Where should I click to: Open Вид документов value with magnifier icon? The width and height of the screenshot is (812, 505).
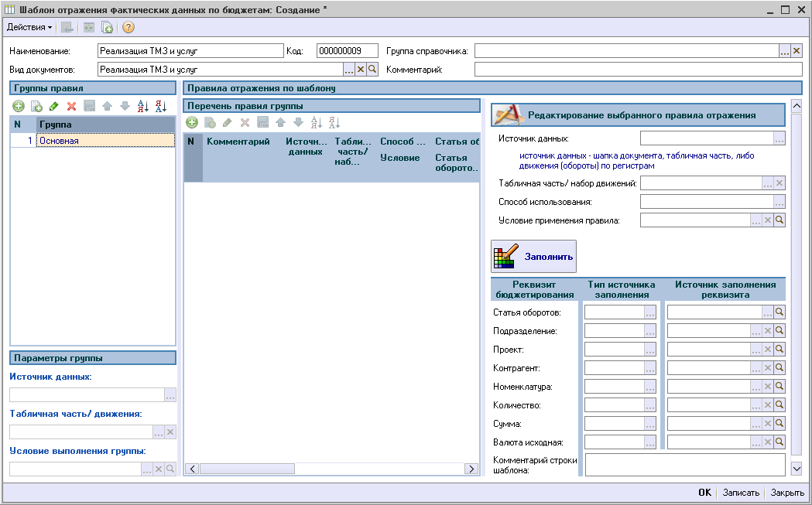click(x=372, y=70)
